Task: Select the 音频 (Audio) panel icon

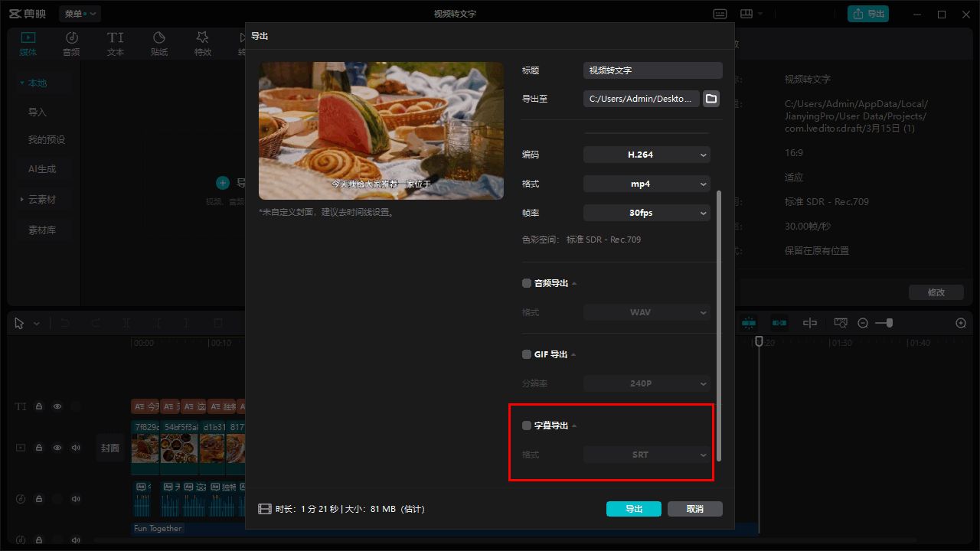Action: 70,42
